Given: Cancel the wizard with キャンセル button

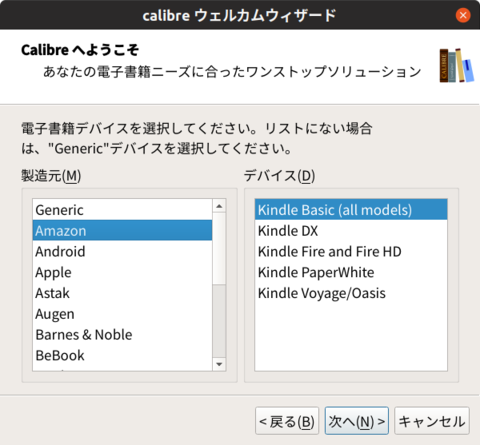Looking at the screenshot, I should (432, 421).
